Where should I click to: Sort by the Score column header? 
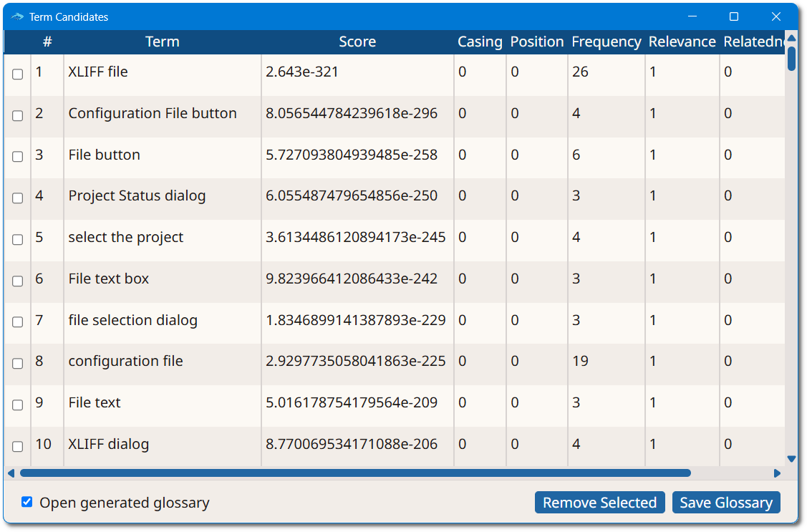[x=357, y=42]
